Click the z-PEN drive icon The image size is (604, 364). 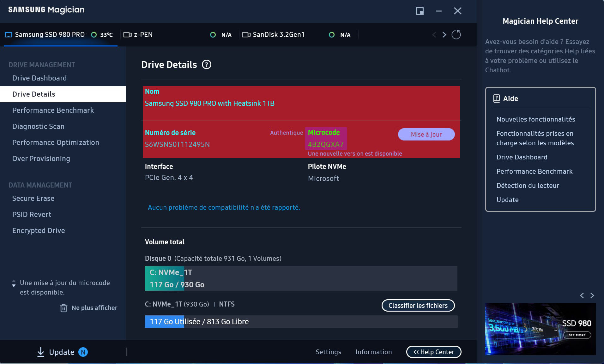tap(128, 35)
